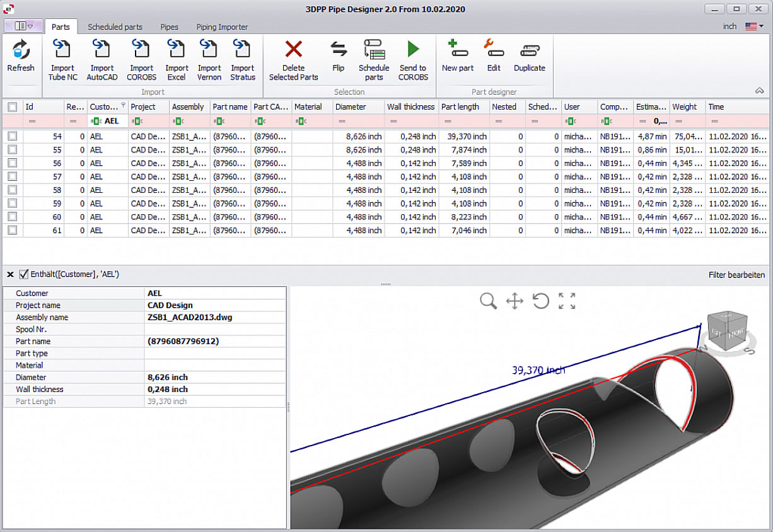Open the Piping Importer tab
This screenshot has height=532, width=773.
click(221, 27)
